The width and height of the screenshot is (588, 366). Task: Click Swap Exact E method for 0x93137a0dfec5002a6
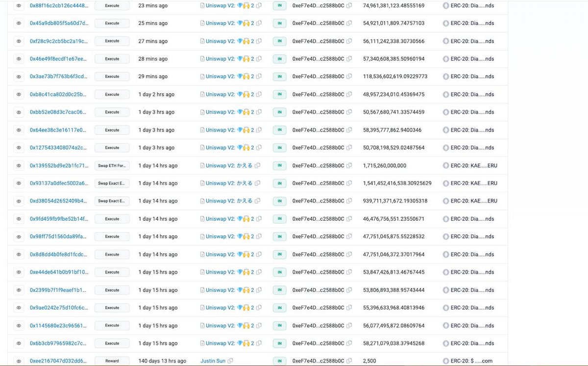[112, 183]
